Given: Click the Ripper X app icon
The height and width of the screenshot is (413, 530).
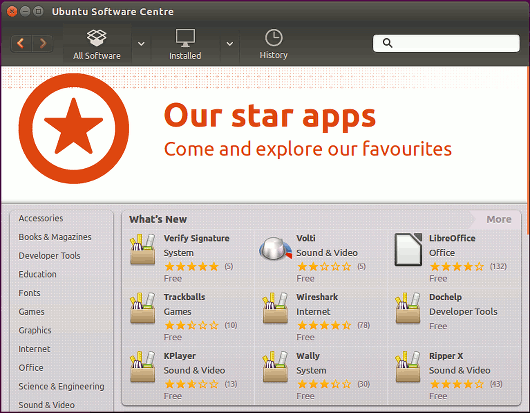Looking at the screenshot, I should pos(408,367).
